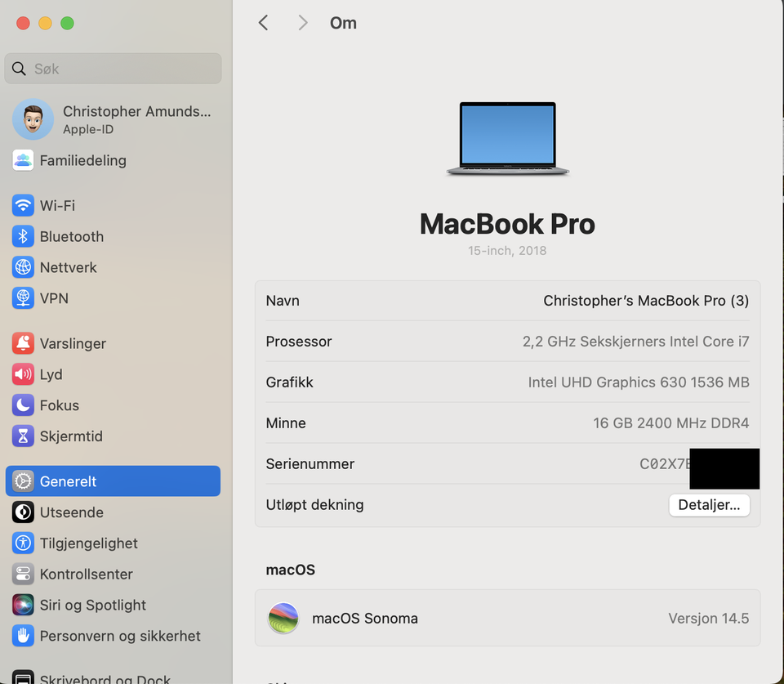
Task: Select the Nettverk globe icon
Action: [x=23, y=267]
